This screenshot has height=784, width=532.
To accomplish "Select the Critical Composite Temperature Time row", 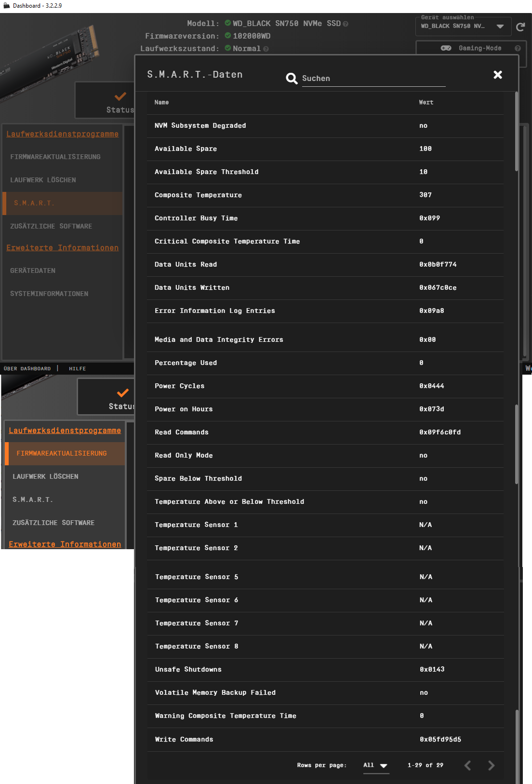I will [x=325, y=242].
